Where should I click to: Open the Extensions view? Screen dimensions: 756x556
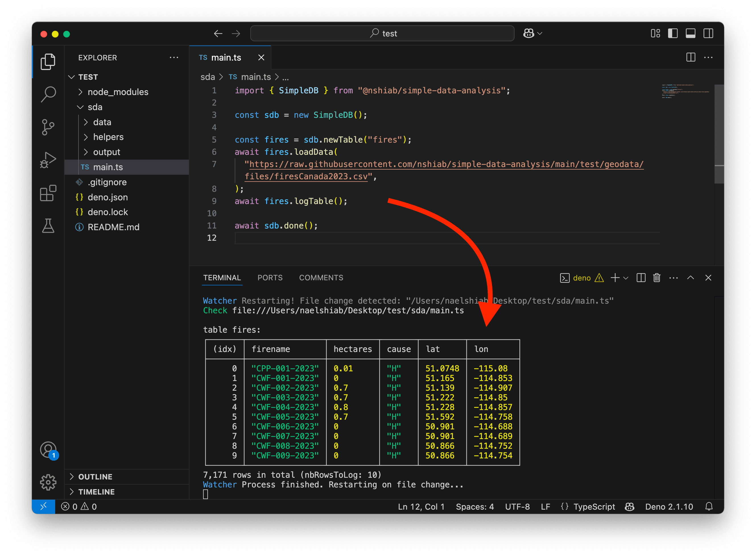pyautogui.click(x=48, y=193)
